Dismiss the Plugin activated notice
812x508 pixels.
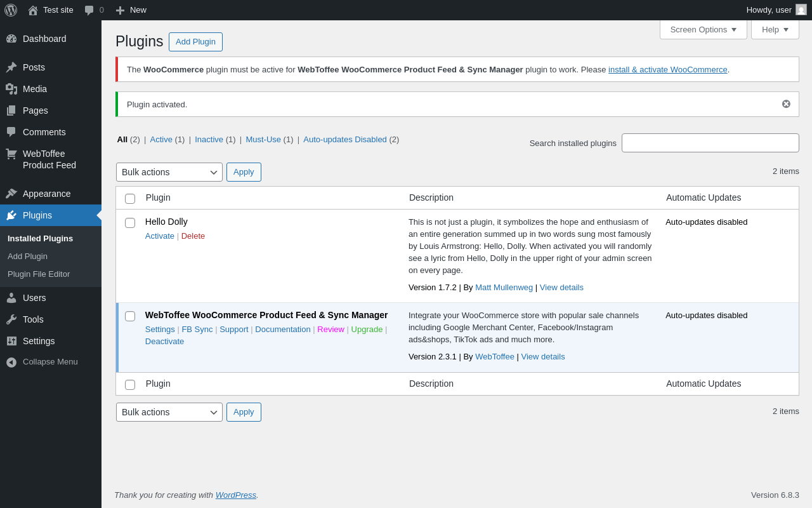pyautogui.click(x=786, y=104)
